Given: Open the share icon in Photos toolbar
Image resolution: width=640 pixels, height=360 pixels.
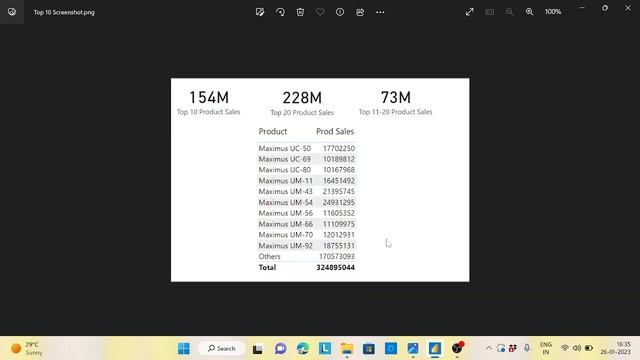Looking at the screenshot, I should (360, 12).
